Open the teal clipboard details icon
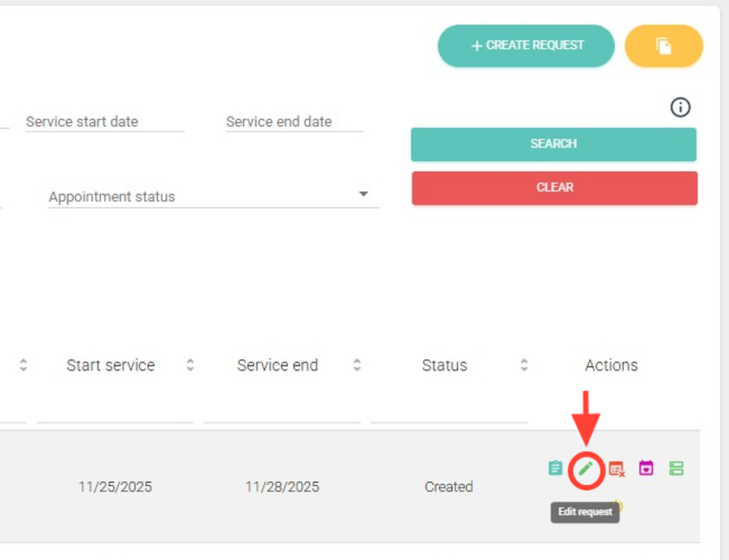The width and height of the screenshot is (729, 560). click(x=555, y=468)
